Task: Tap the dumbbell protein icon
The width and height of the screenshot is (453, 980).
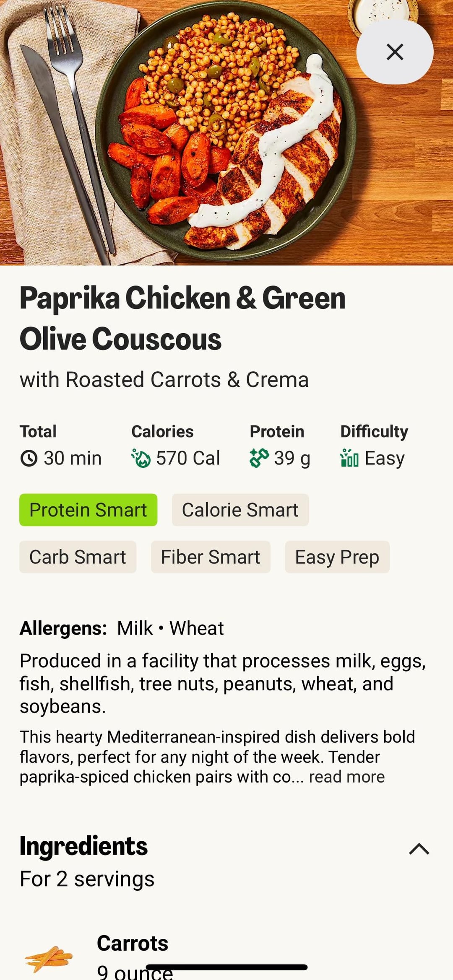Action: click(x=259, y=458)
